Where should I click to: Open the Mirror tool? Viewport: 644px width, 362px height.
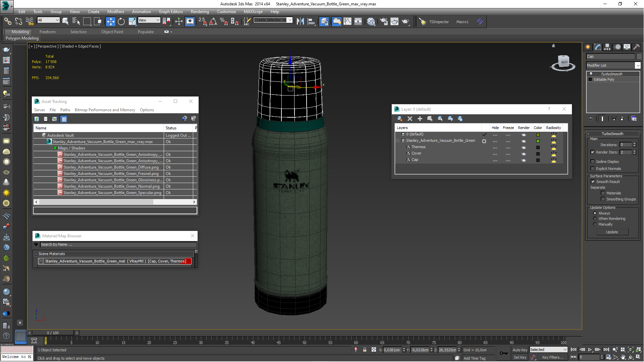[300, 21]
